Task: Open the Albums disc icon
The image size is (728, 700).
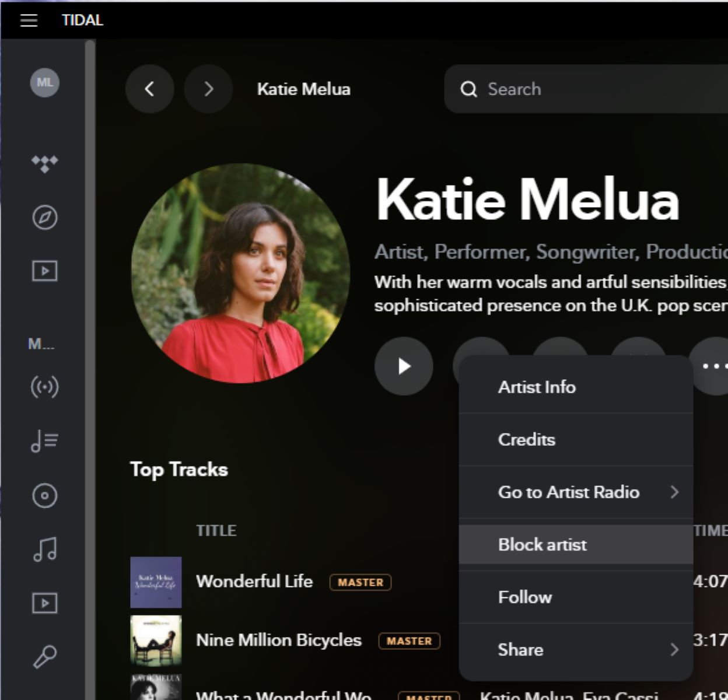Action: [x=45, y=496]
